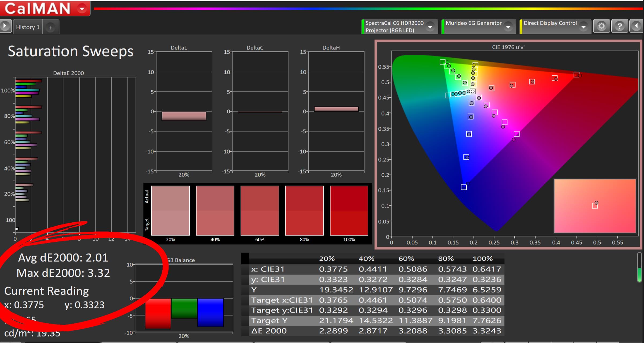The image size is (644, 343).
Task: Click the DeltaE 2000 bar chart
Action: coord(75,154)
